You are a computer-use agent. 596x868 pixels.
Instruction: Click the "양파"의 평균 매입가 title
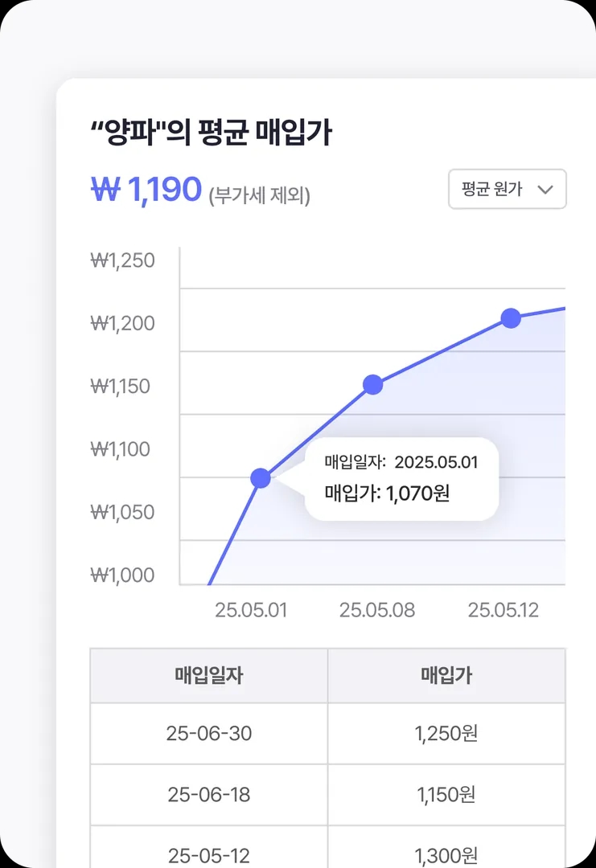coord(211,133)
